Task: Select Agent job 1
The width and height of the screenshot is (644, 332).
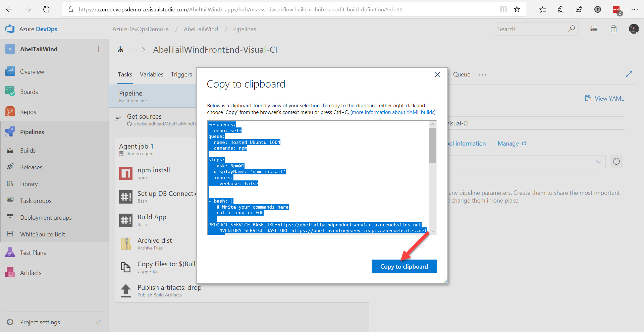Action: pos(156,149)
